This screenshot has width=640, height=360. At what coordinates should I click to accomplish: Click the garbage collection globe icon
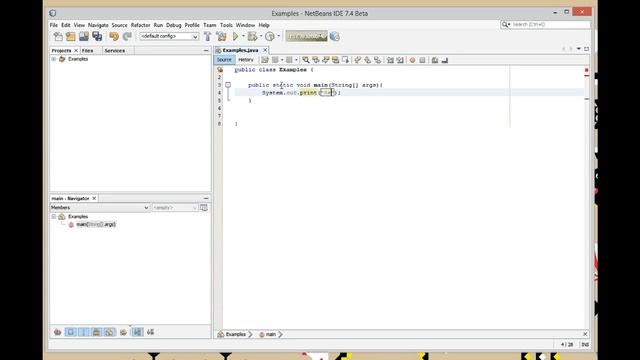click(x=335, y=36)
